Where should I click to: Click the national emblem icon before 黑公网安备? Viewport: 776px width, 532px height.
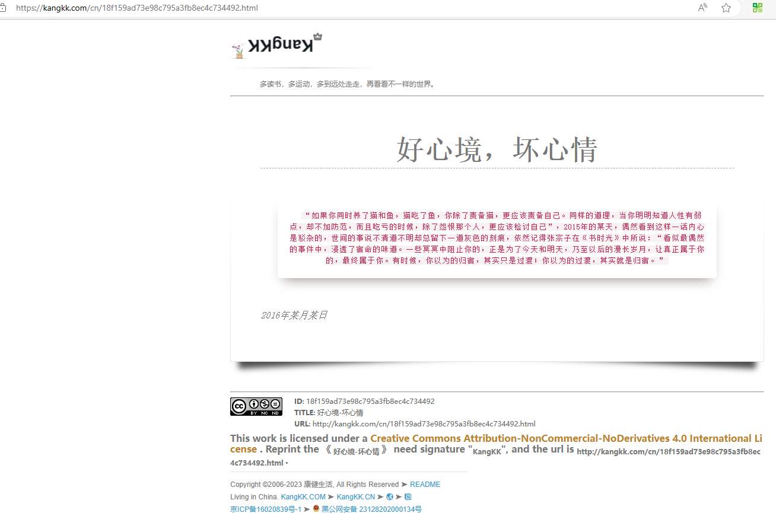pos(316,508)
